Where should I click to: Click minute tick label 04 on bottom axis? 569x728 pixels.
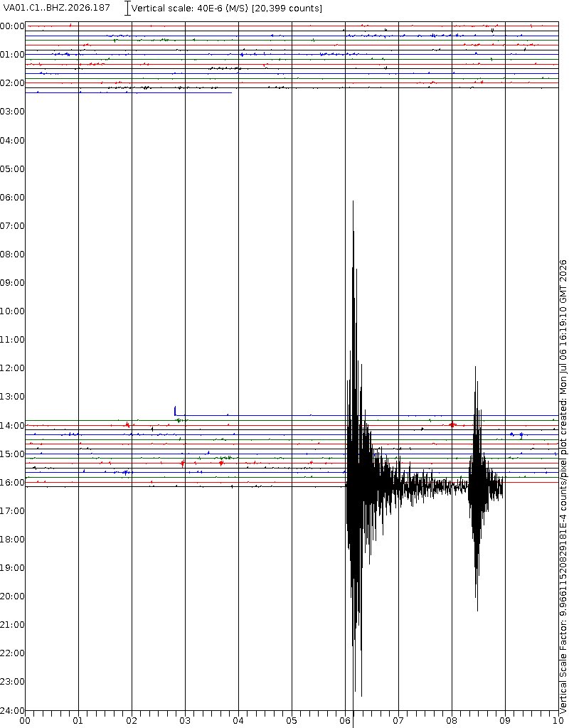[238, 721]
